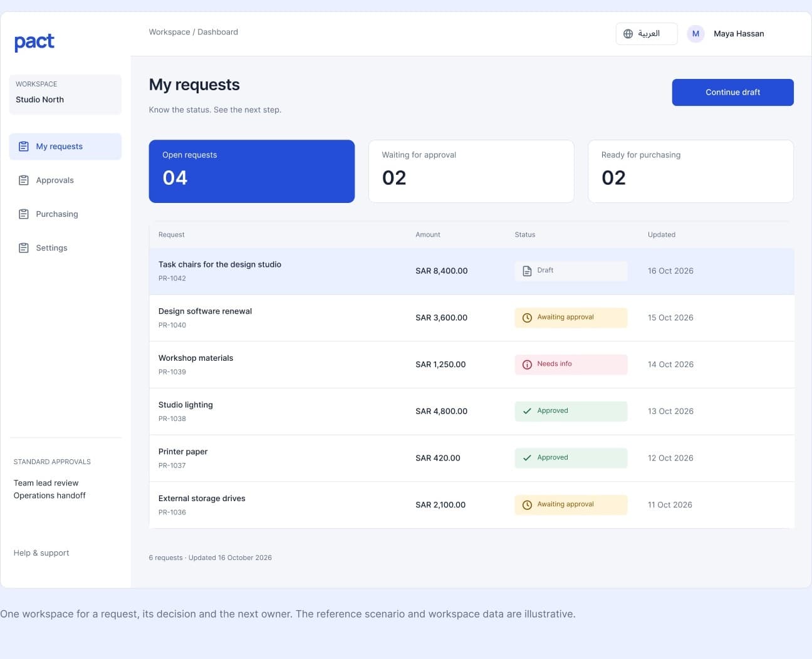Switch language with the العربية button

tap(647, 34)
